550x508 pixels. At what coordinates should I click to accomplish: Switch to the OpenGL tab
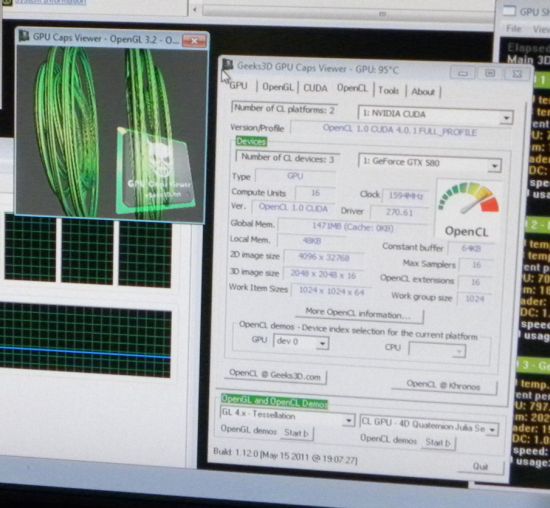277,87
